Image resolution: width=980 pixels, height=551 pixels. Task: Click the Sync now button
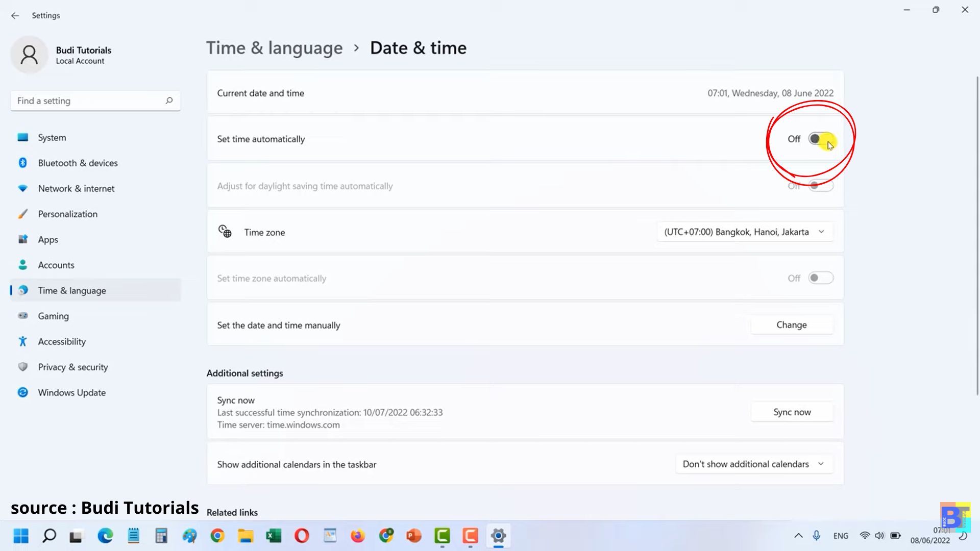(792, 412)
